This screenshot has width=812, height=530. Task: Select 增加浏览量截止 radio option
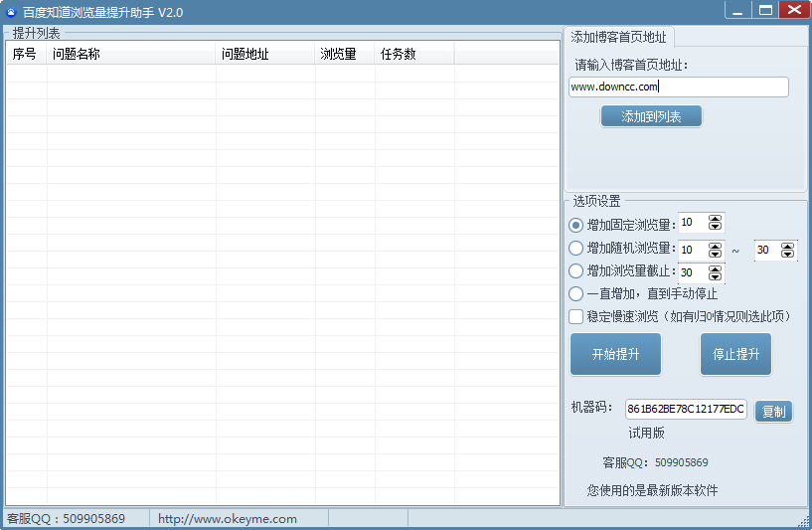click(x=575, y=270)
